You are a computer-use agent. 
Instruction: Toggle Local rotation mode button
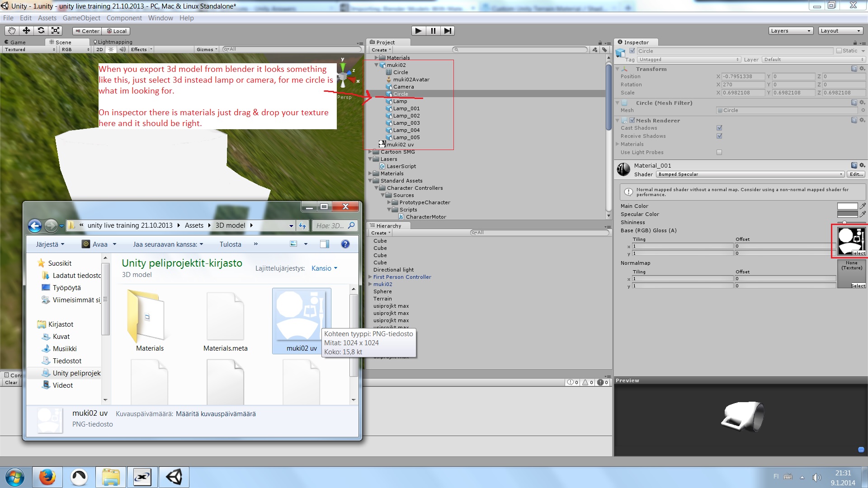pos(116,31)
